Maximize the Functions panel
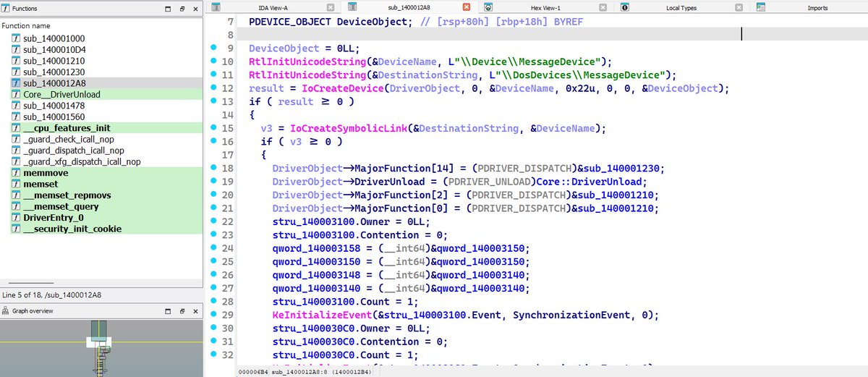Screen dimensions: 868x377 169,9
